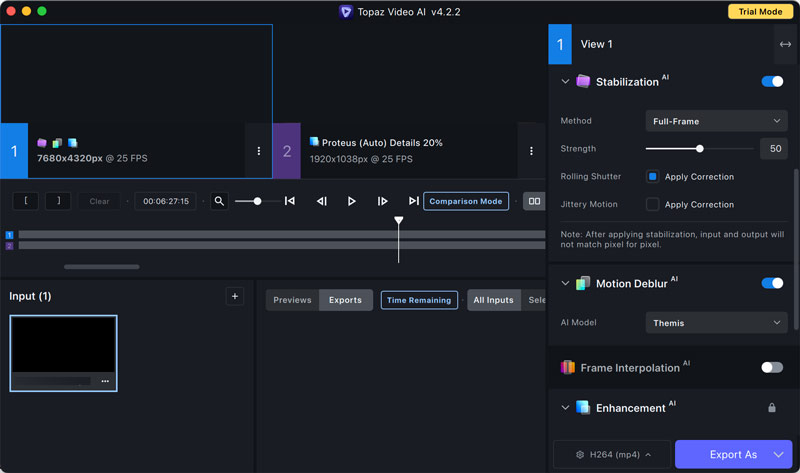Turn off the Motion Deblur toggle
800x473 pixels.
point(772,283)
